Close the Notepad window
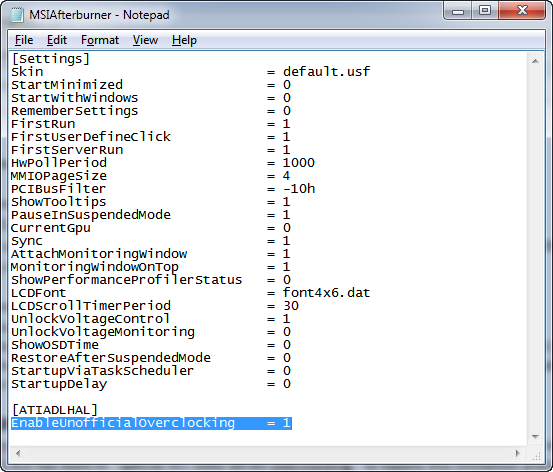The height and width of the screenshot is (472, 553). [x=522, y=11]
